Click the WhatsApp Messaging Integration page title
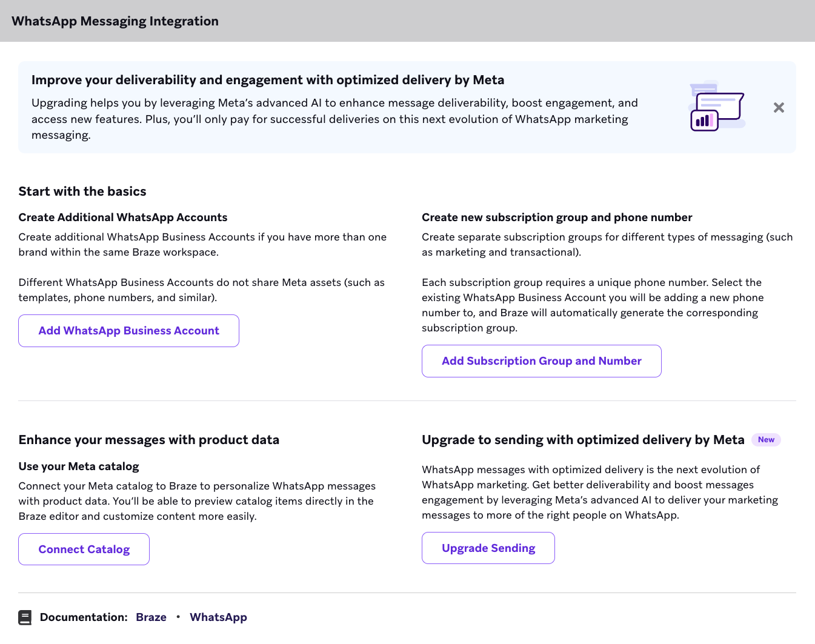 point(115,21)
